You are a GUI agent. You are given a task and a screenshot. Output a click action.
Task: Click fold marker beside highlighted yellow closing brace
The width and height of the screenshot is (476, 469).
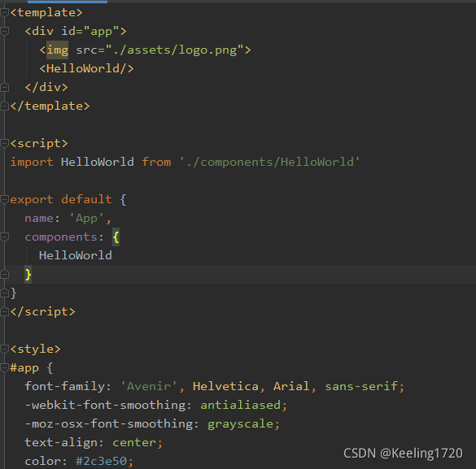click(4, 275)
